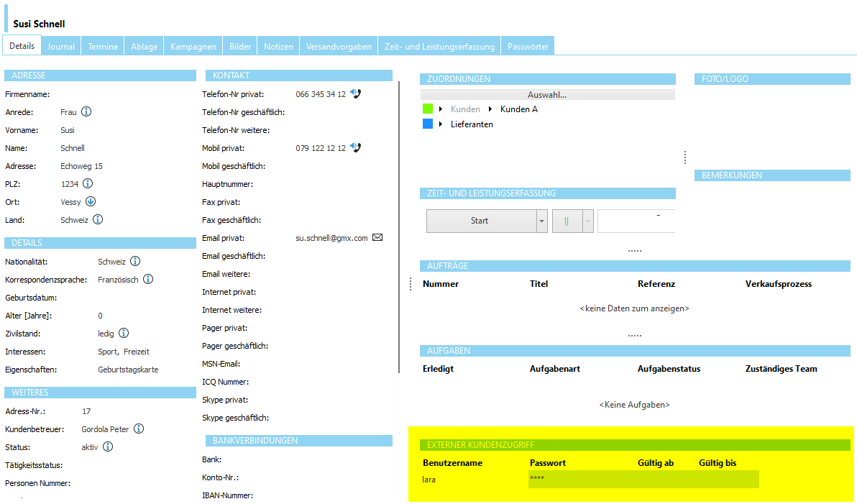This screenshot has height=504, width=857.
Task: Expand the Kunden tree node
Action: (440, 109)
